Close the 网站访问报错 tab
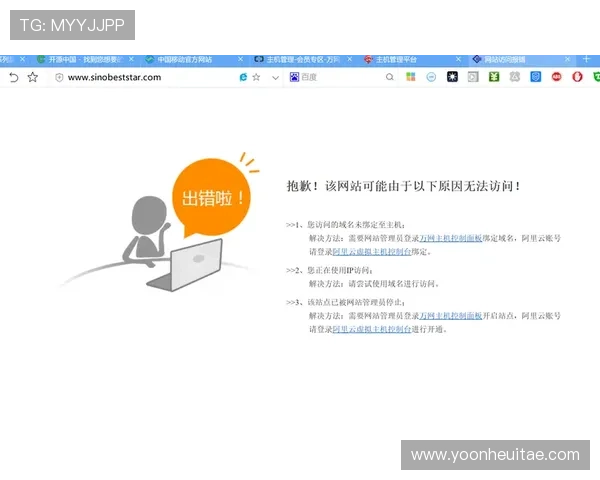Screen dimensions: 600x480 (567, 59)
